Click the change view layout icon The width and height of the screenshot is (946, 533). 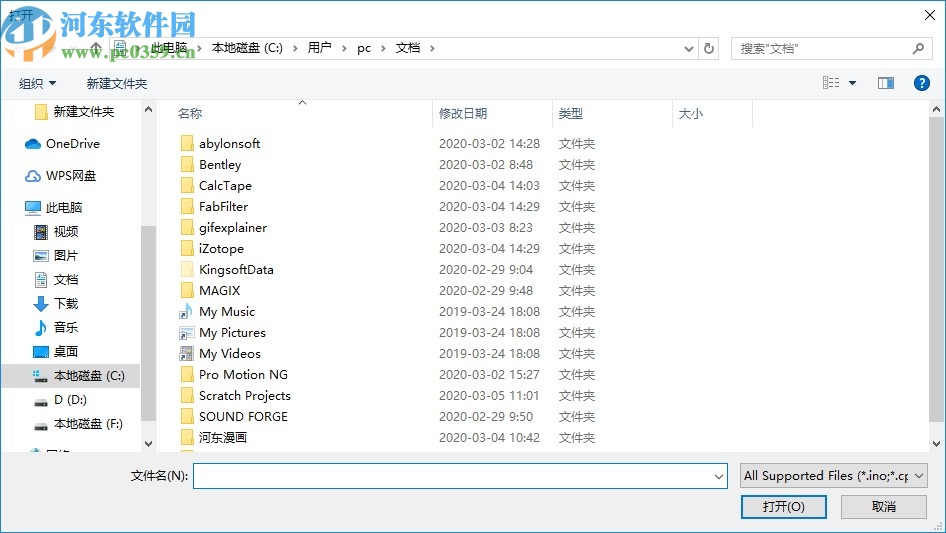click(831, 83)
